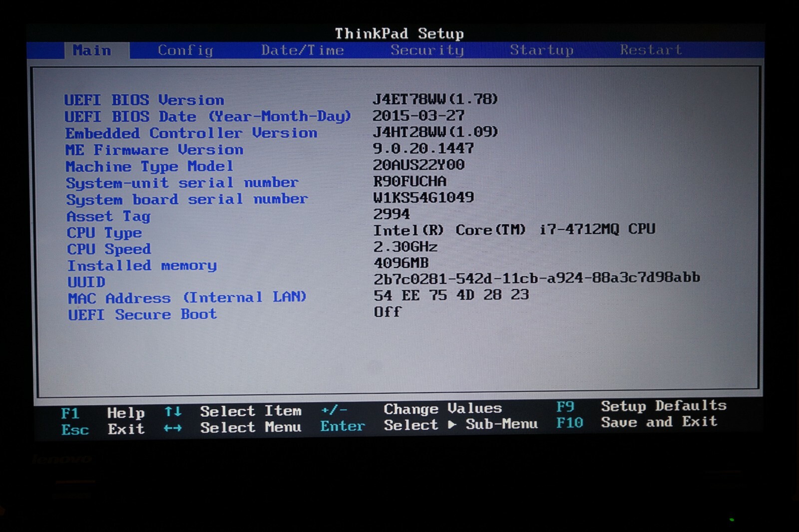
Task: Select the CPU Speed label
Action: (109, 249)
